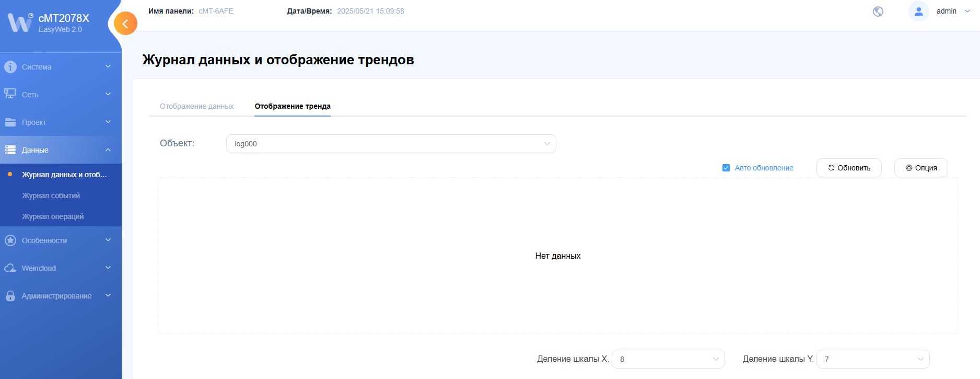980x379 pixels.
Task: Open the Деление шкалы Y dropdown
Action: pyautogui.click(x=872, y=359)
